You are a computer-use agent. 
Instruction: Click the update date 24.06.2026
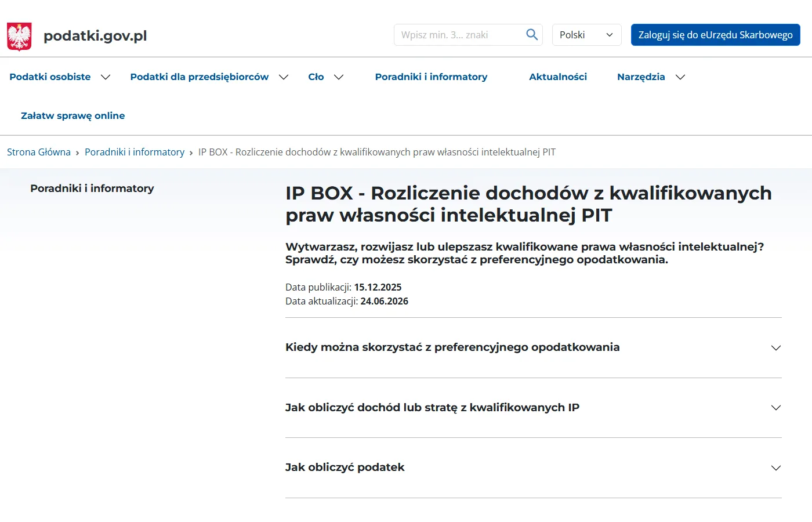click(384, 301)
